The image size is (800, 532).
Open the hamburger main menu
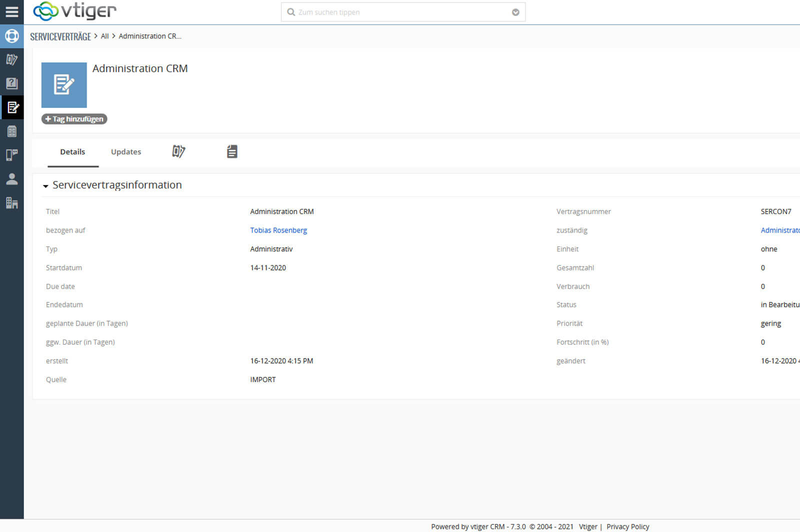[x=11, y=12]
